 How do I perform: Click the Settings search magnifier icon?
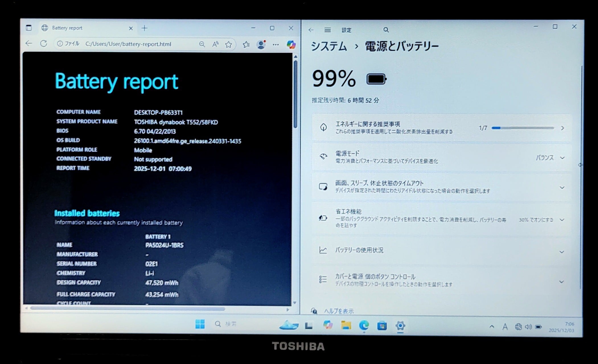tap(386, 30)
